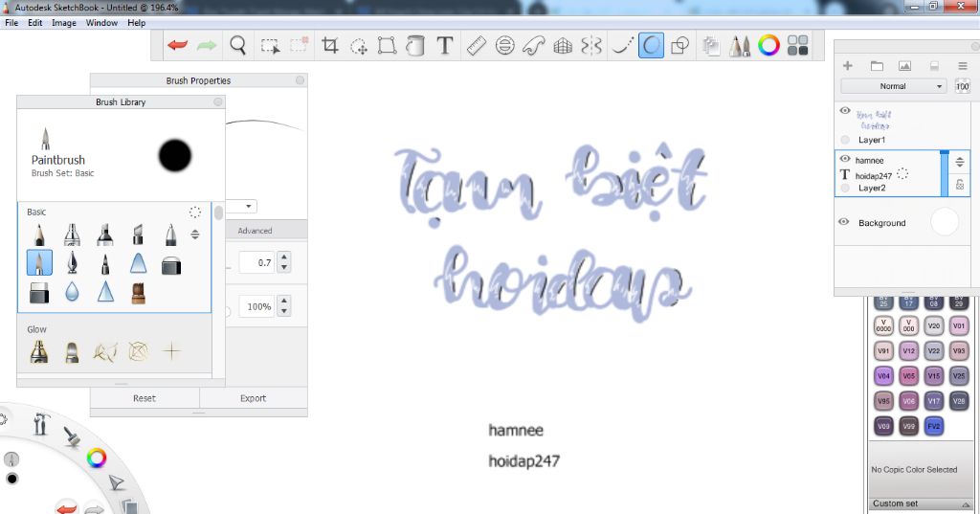The height and width of the screenshot is (514, 980).
Task: Pick the Crop tool in the toolbar
Action: click(x=329, y=45)
